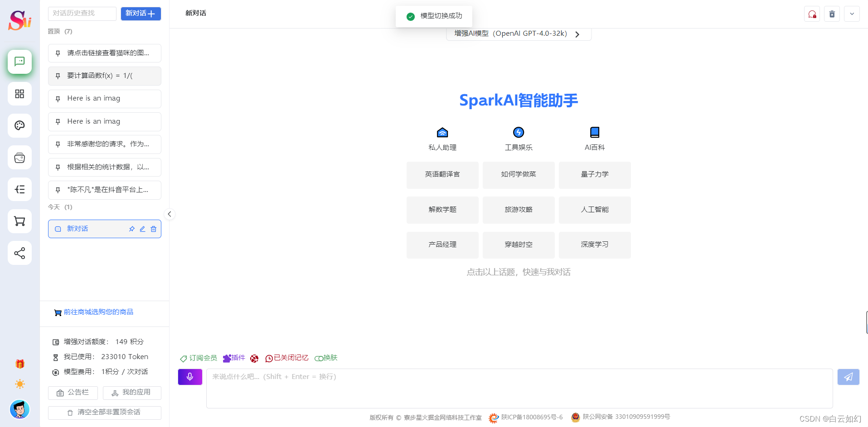868x427 pixels.
Task: Open the model selector 增强AI模型
Action: point(518,34)
